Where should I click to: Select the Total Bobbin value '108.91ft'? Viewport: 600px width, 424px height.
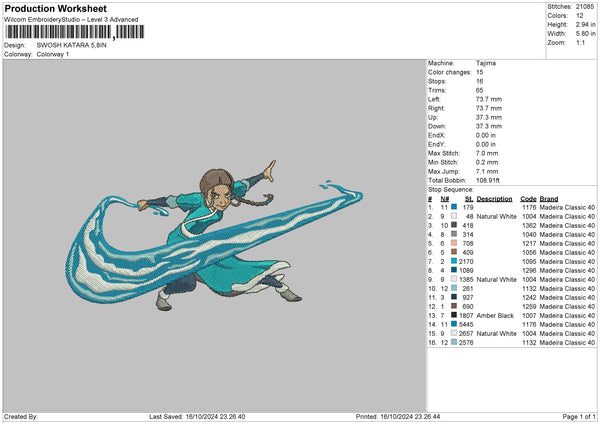[x=488, y=180]
